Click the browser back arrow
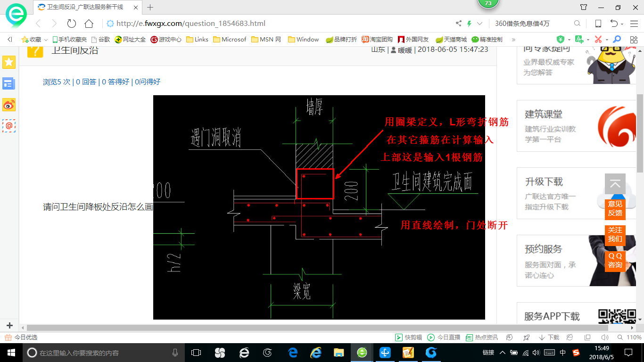 [38, 24]
